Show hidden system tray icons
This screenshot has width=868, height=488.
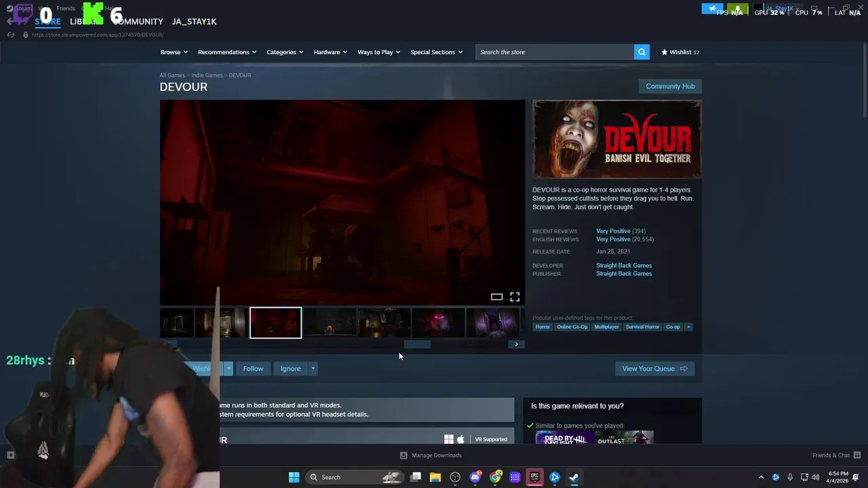(761, 477)
